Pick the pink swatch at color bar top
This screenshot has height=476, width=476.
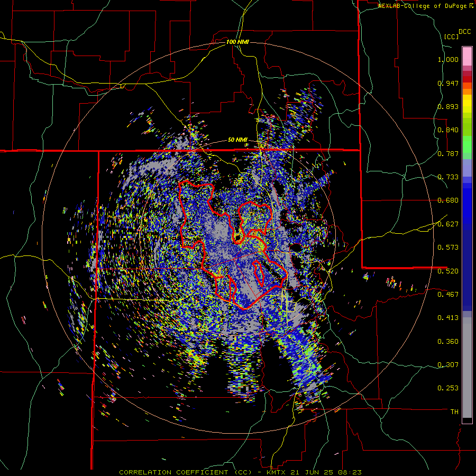(x=467, y=57)
